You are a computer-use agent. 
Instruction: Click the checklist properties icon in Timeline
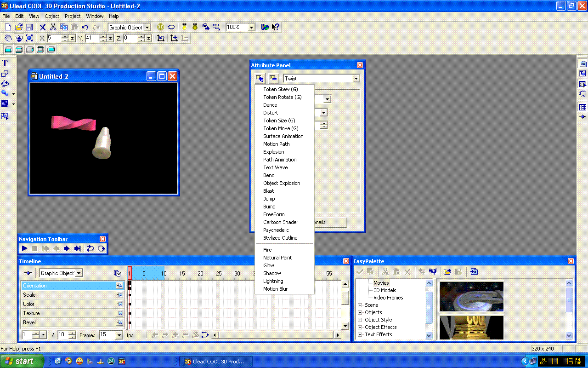pos(118,273)
